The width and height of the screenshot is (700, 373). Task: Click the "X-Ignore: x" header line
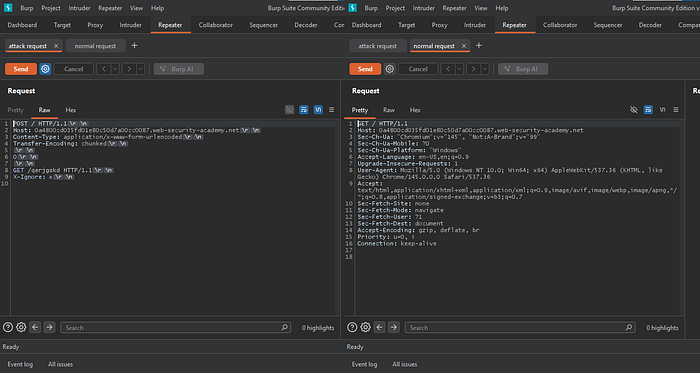click(44, 177)
